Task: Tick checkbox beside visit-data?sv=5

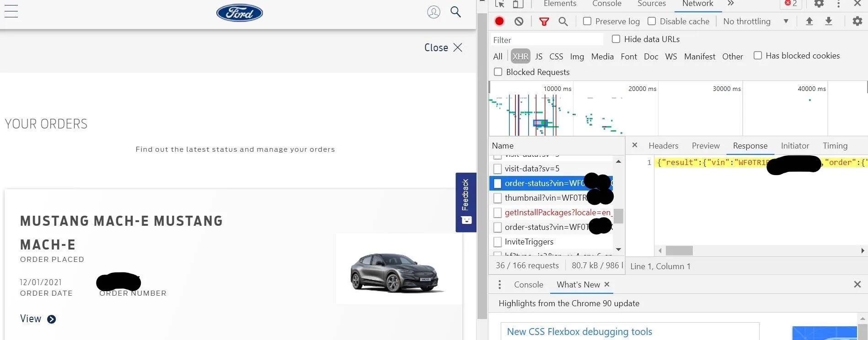Action: (x=498, y=169)
